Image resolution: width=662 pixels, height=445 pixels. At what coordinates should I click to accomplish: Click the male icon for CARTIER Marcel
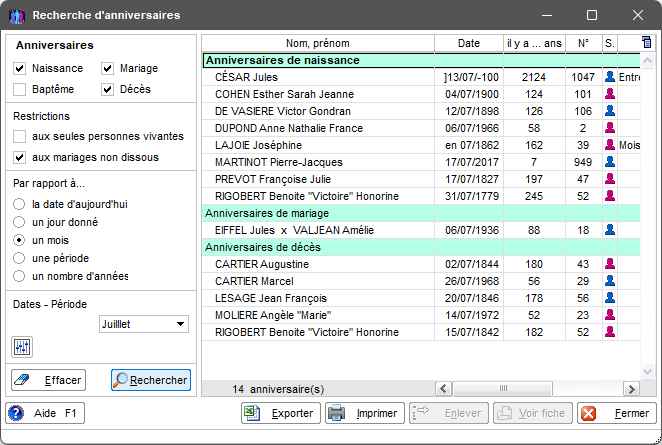610,281
